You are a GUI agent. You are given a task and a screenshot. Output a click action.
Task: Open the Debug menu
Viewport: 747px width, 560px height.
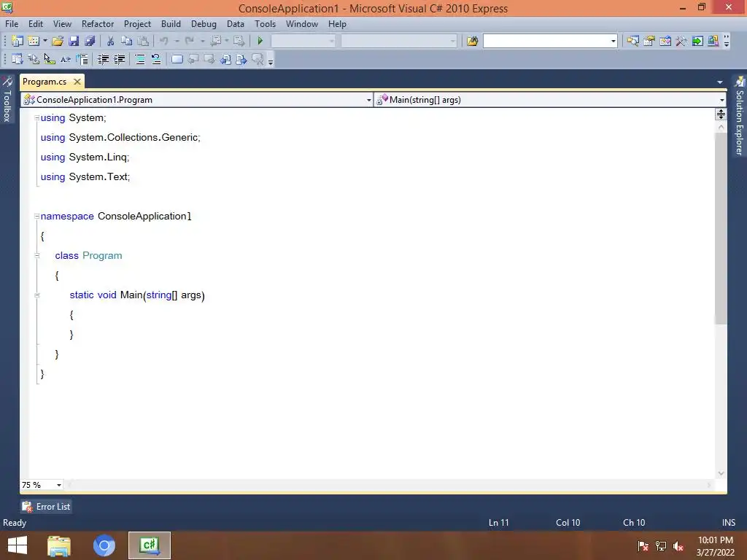pos(204,24)
